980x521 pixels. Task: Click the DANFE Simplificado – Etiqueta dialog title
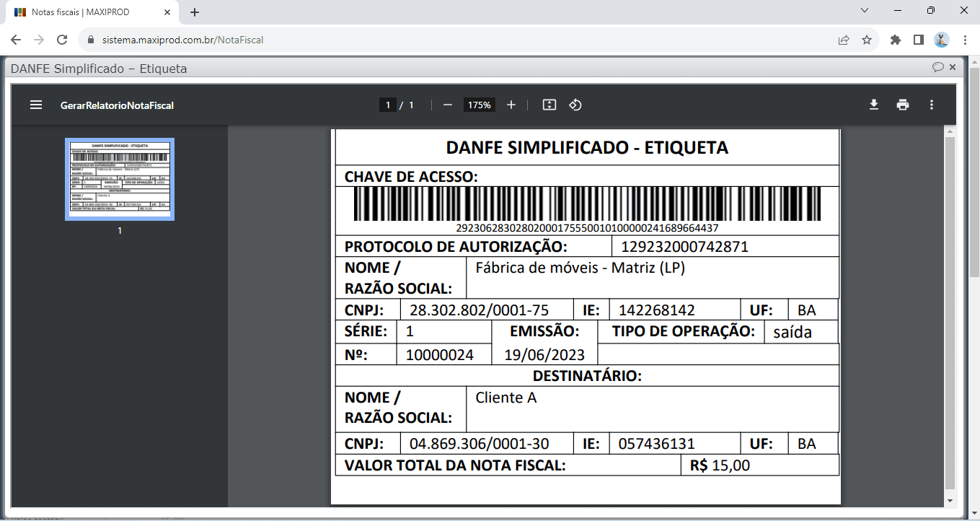(x=99, y=69)
